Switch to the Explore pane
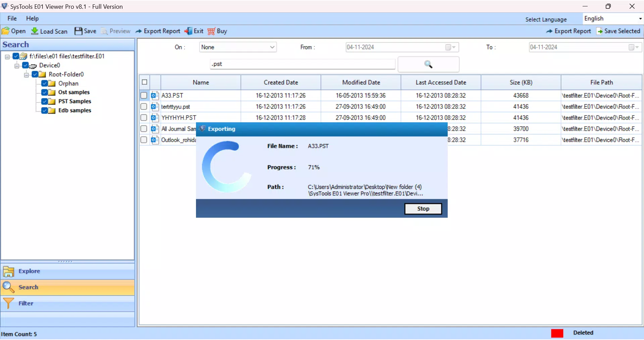644x340 pixels. [67, 271]
